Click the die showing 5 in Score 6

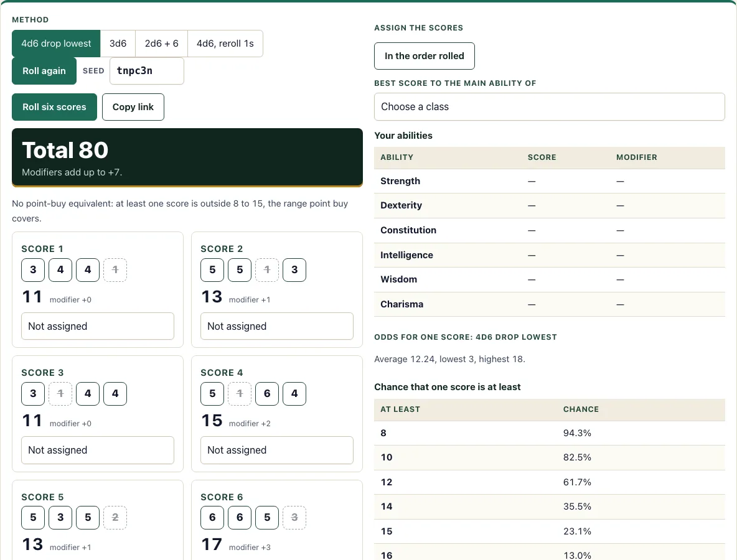(x=267, y=518)
